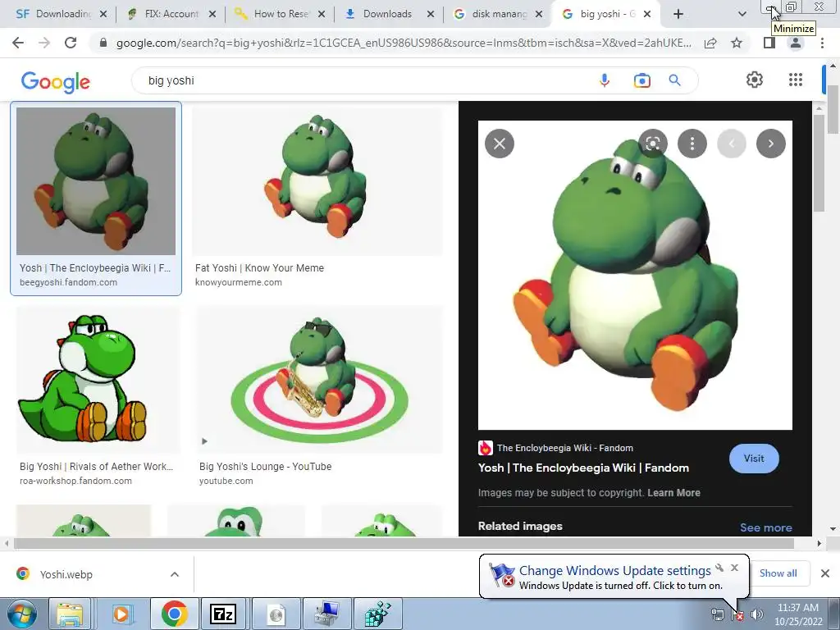Bookmark this page with the star icon
This screenshot has width=840, height=630.
pyautogui.click(x=737, y=43)
